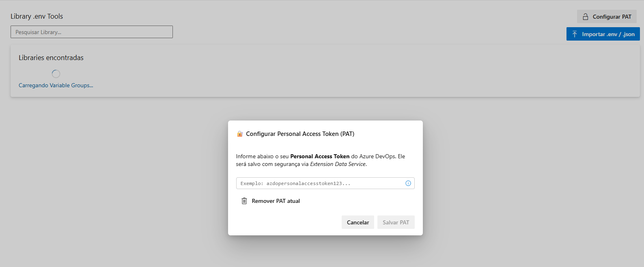Click the info icon in PAT field
The width and height of the screenshot is (644, 267).
(x=408, y=183)
